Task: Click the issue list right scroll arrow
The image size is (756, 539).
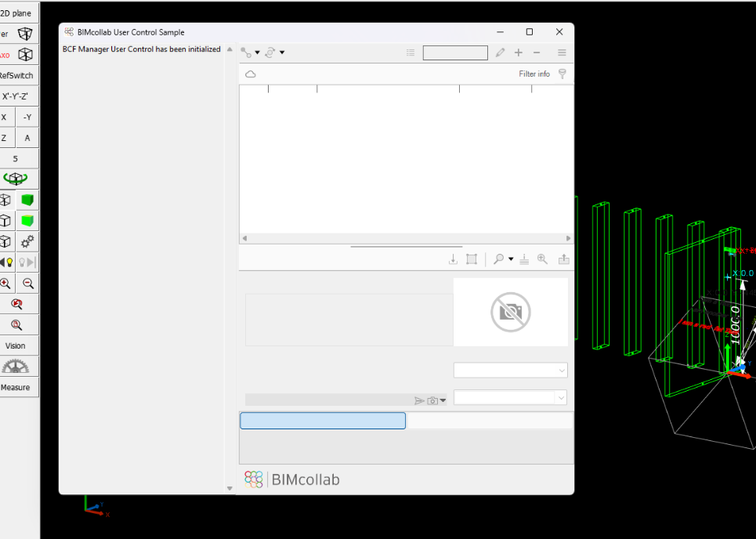Action: tap(569, 238)
